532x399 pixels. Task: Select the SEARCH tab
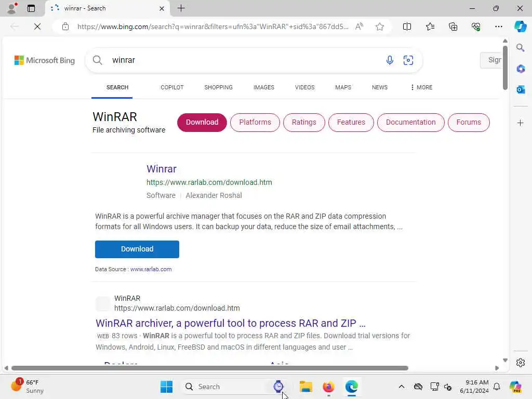(x=117, y=87)
